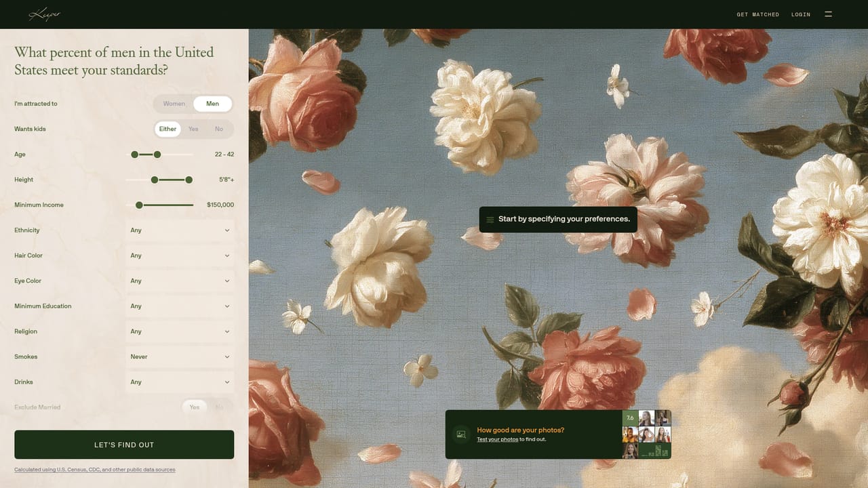The width and height of the screenshot is (868, 488).
Task: Open the Religion dropdown
Action: 180,331
